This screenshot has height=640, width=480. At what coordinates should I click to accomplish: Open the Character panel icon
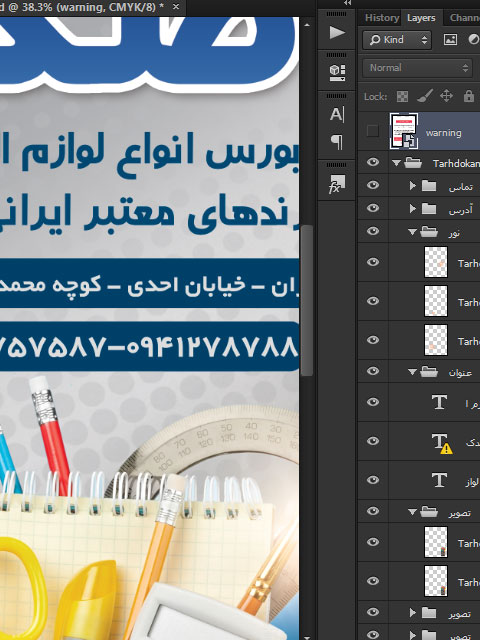coord(337,115)
